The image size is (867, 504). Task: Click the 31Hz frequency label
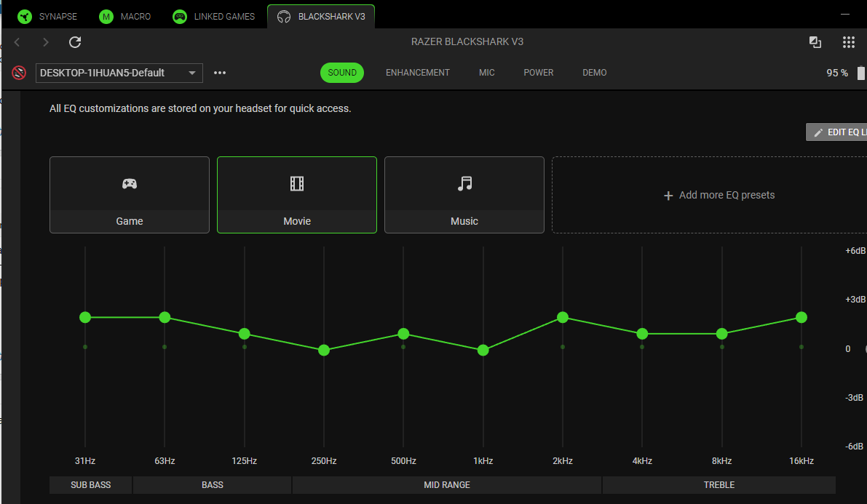click(85, 461)
